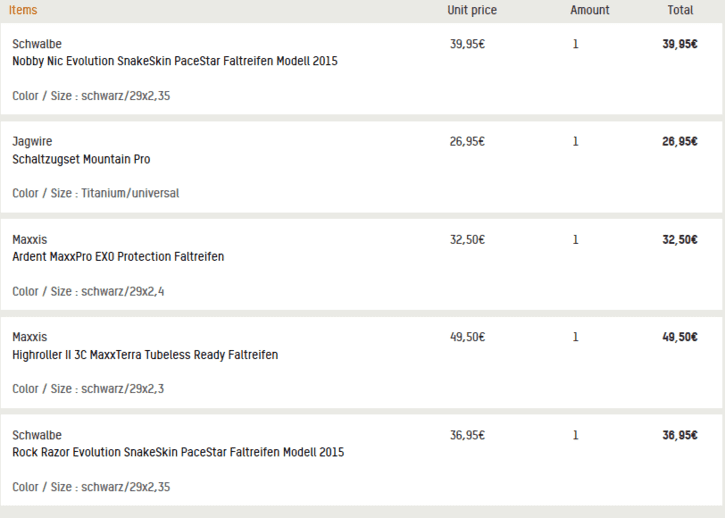Click amount value of Jagwire row
This screenshot has width=725, height=518.
click(x=575, y=142)
